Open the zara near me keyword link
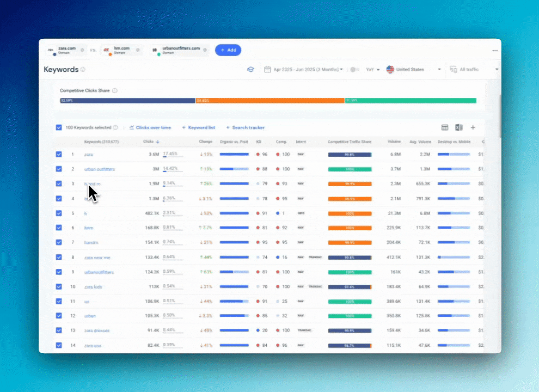539x392 pixels. tap(97, 258)
